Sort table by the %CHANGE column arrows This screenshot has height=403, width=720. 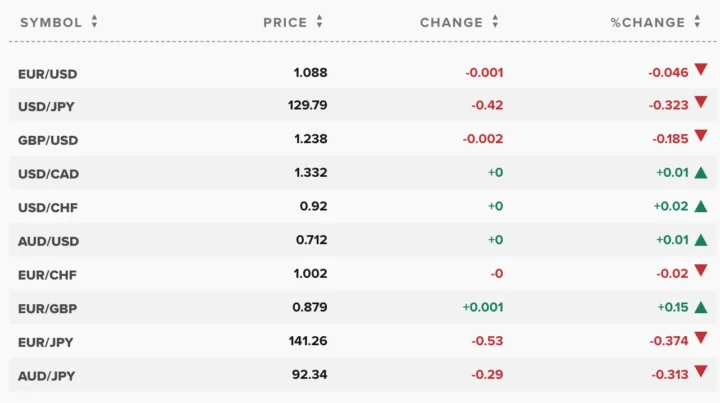coord(697,22)
